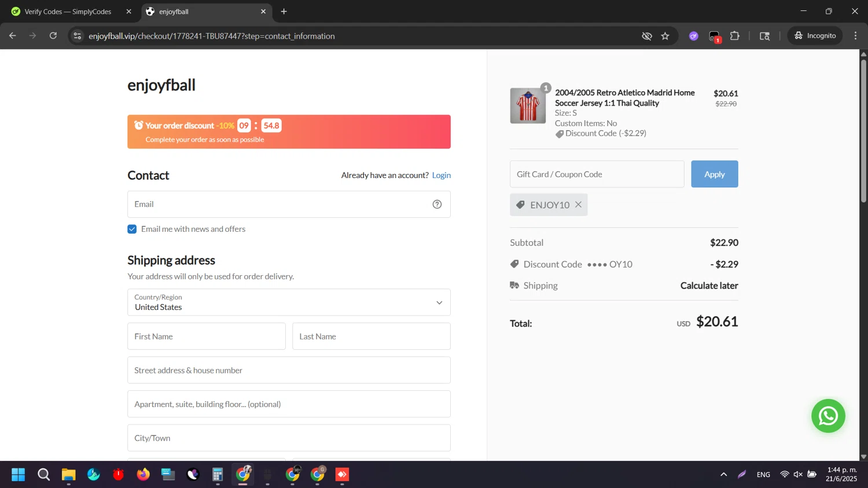Click the Calculate later shipping text
Screen dimensions: 868x488
tap(709, 286)
